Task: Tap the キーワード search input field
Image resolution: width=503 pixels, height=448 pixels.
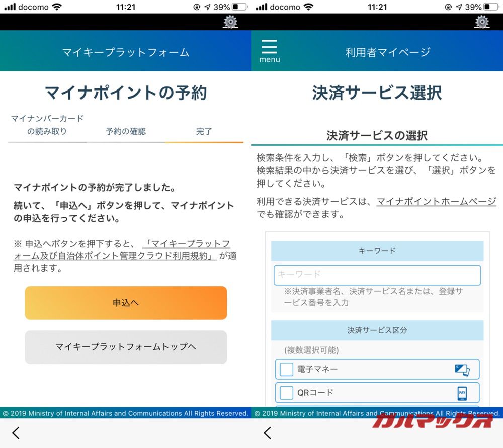Action: click(x=377, y=275)
